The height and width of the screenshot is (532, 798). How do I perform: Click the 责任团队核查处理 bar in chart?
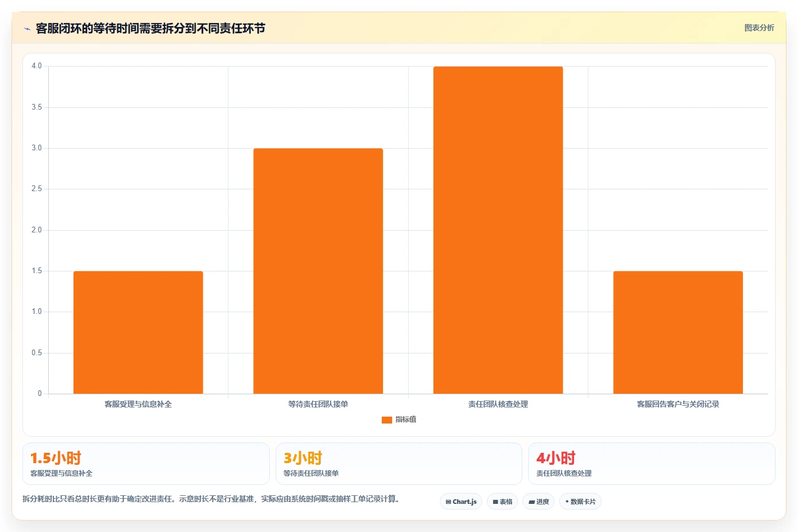click(x=498, y=230)
